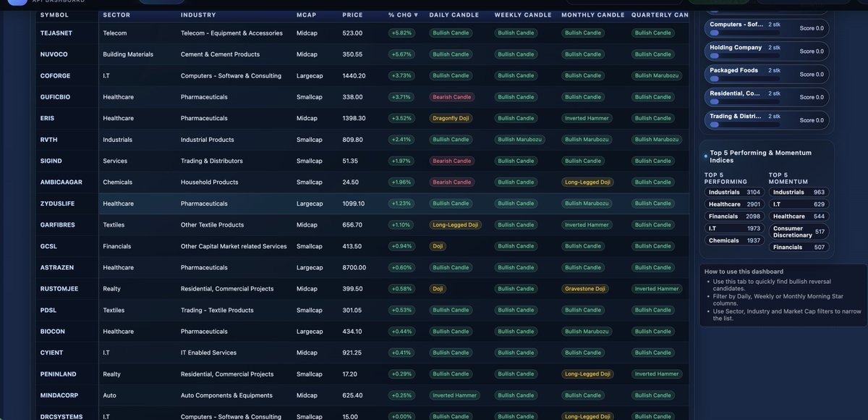
Task: Click RVTH's weekly Bullish Marubozu badge
Action: pyautogui.click(x=520, y=140)
